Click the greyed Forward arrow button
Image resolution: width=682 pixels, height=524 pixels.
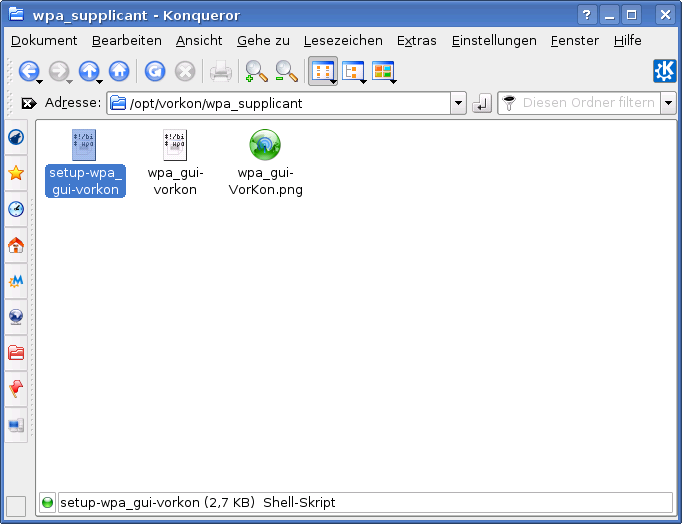[x=58, y=71]
